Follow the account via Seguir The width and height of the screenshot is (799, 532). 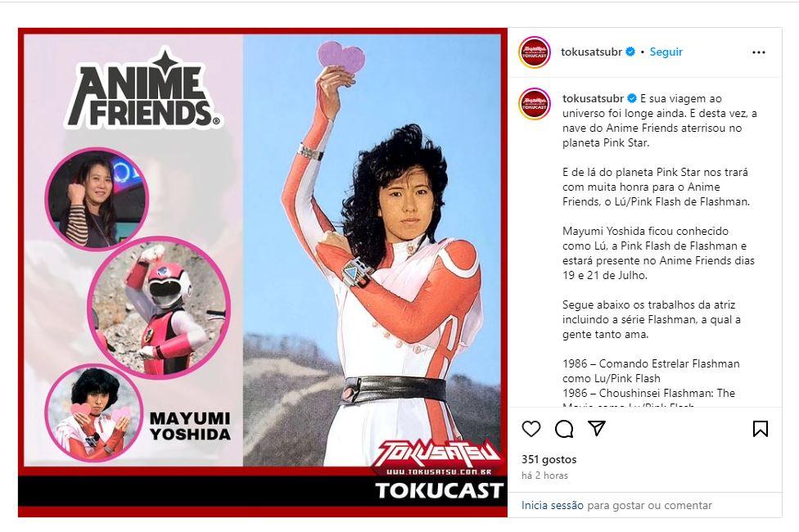pyautogui.click(x=666, y=52)
